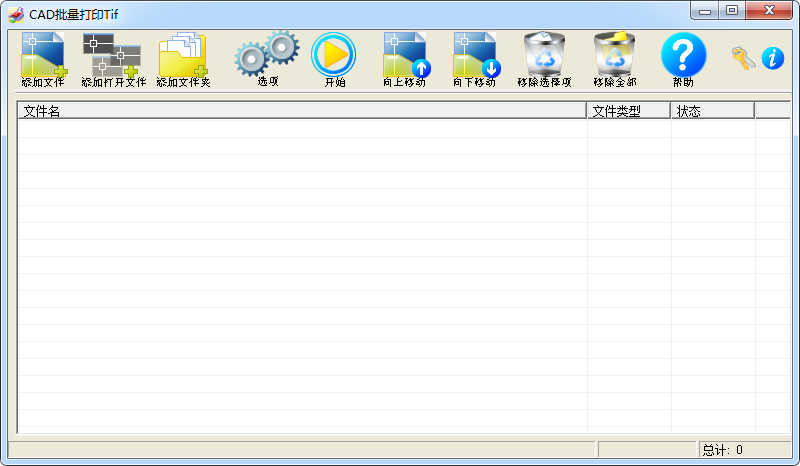Image resolution: width=800 pixels, height=466 pixels.
Task: Close the CAD批量打印Tif window
Action: pos(770,11)
